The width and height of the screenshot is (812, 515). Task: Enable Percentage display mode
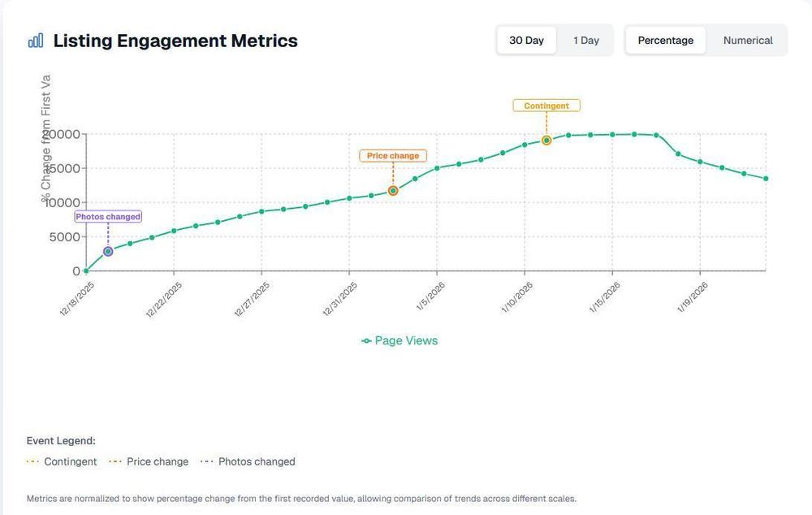[665, 39]
